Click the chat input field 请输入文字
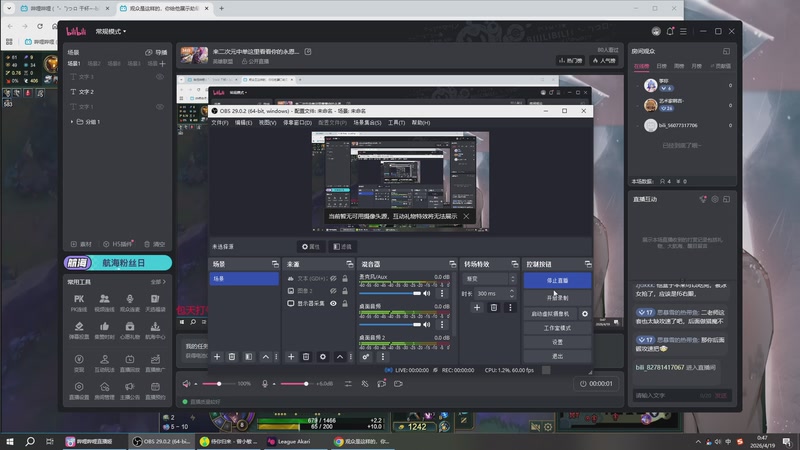 [665, 395]
